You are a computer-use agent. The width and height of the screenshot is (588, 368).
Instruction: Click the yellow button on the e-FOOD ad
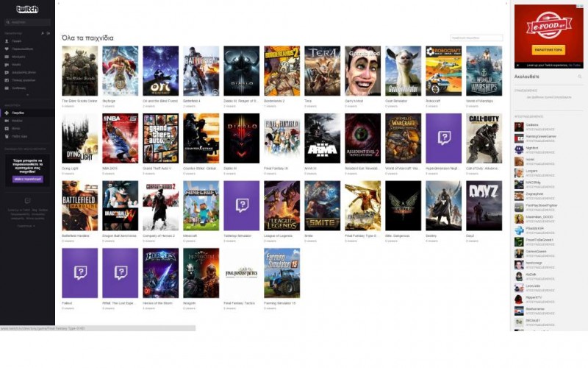pyautogui.click(x=548, y=50)
